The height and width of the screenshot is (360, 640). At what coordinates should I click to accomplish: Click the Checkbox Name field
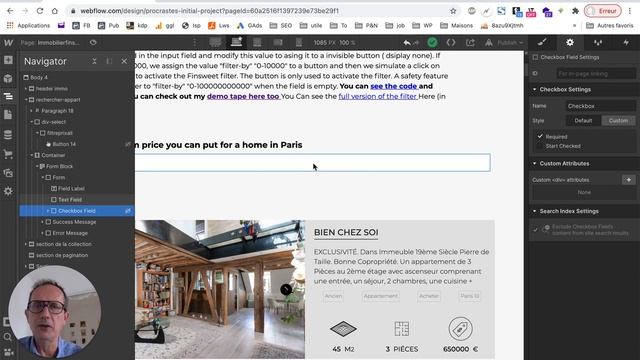click(600, 106)
